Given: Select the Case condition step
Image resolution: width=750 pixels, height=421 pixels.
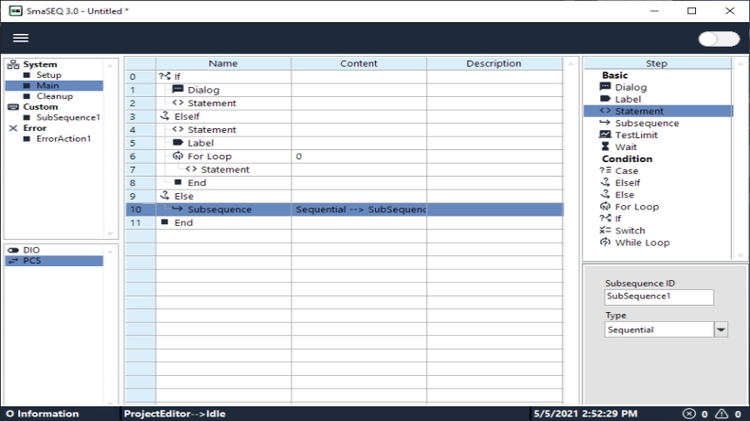Looking at the screenshot, I should tap(626, 171).
